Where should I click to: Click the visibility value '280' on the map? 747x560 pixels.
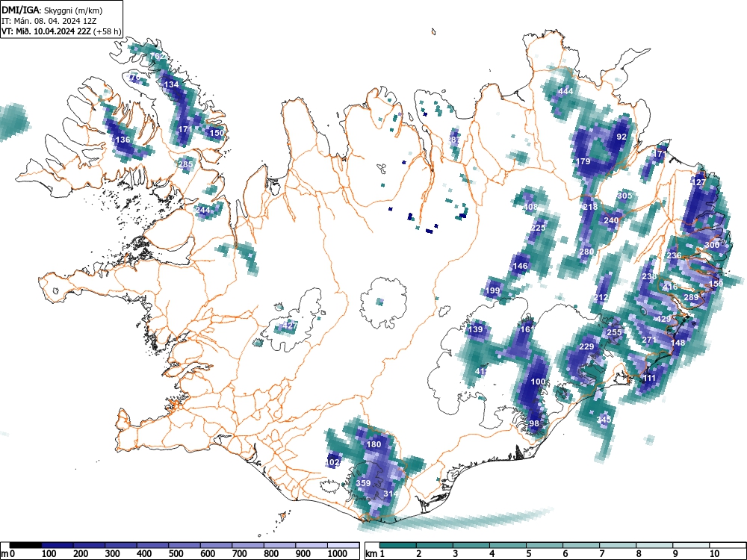(x=586, y=252)
